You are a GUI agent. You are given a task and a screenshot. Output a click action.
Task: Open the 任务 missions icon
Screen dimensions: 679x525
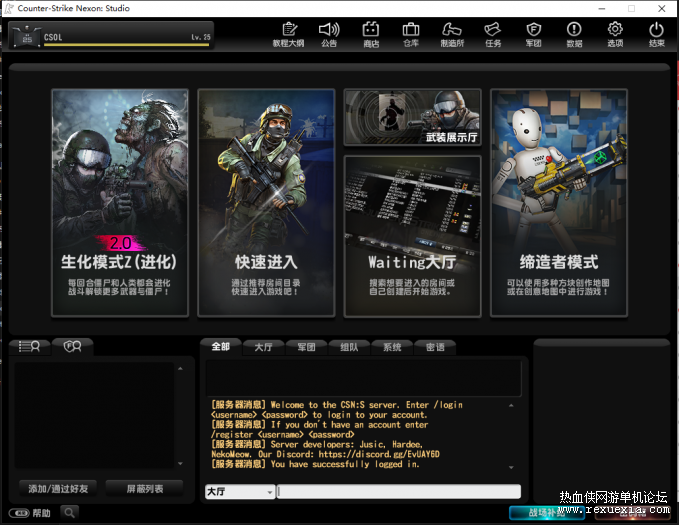pyautogui.click(x=493, y=34)
